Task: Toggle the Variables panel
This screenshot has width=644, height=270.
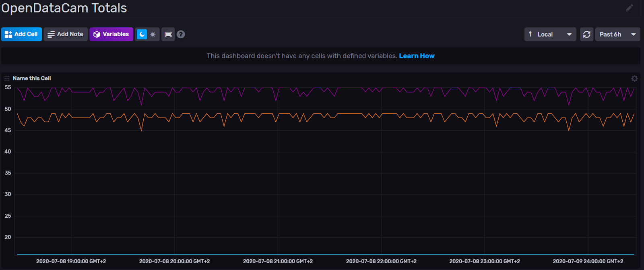Action: tap(111, 34)
